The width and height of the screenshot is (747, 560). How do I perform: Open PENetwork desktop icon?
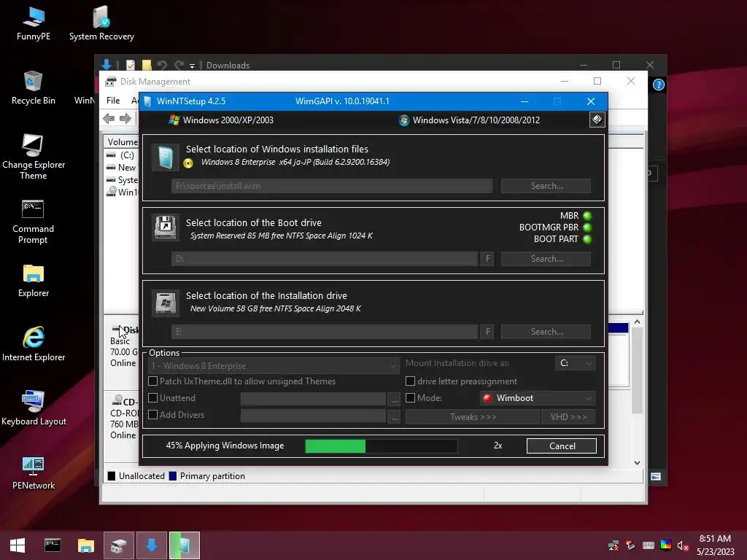click(x=34, y=472)
